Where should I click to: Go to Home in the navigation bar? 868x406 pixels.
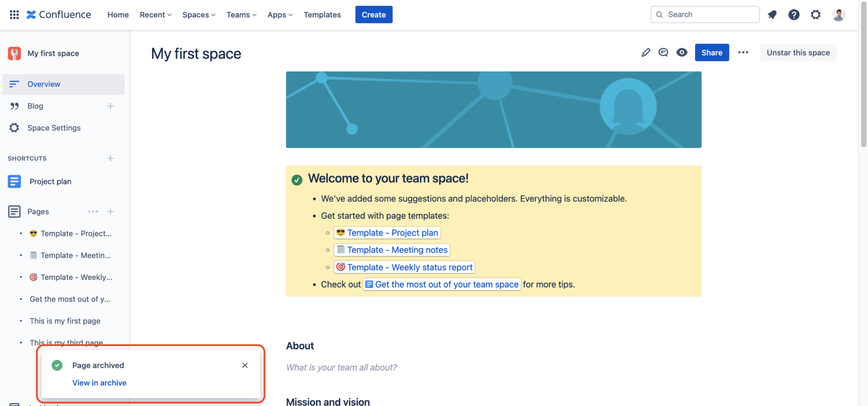pyautogui.click(x=118, y=14)
